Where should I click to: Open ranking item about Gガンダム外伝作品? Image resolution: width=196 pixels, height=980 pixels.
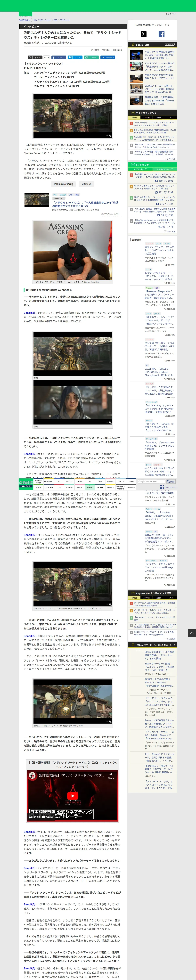pos(155,131)
